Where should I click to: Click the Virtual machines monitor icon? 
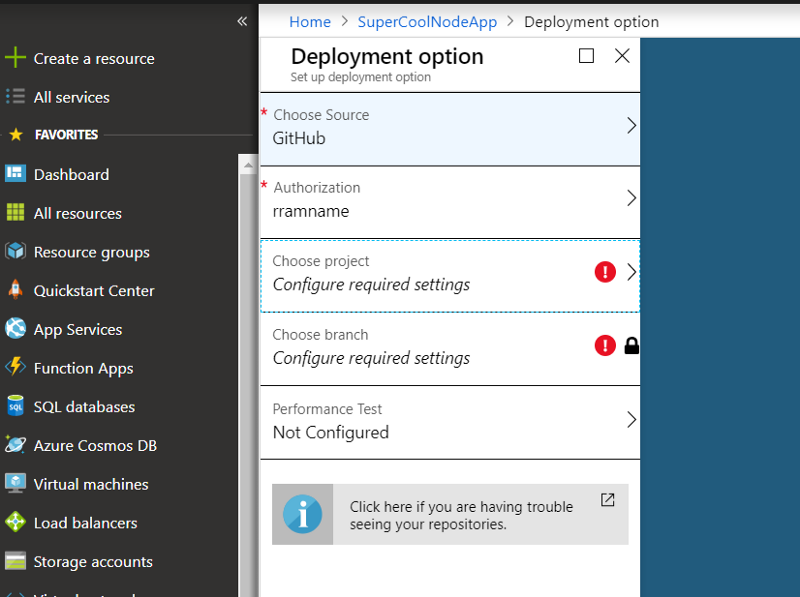click(15, 483)
